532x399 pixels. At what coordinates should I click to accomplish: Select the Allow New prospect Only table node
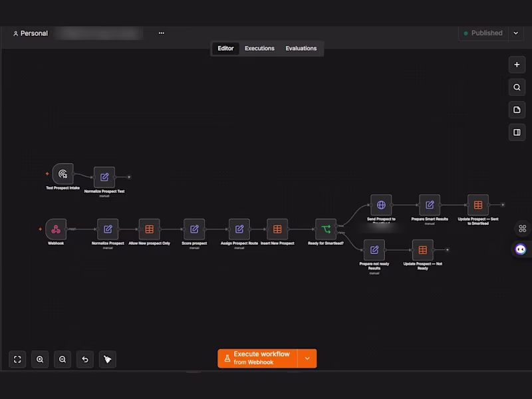[x=149, y=229]
